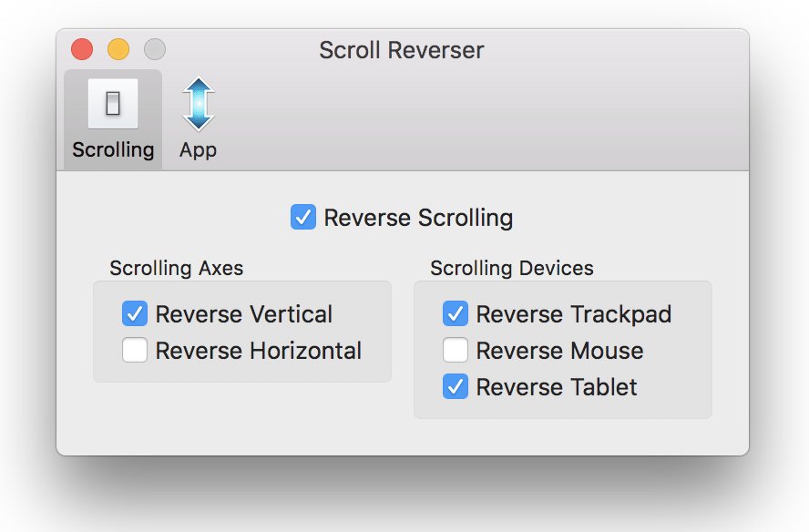The height and width of the screenshot is (532, 809).
Task: Click the 'Reverse Scrolling' label text
Action: (418, 217)
